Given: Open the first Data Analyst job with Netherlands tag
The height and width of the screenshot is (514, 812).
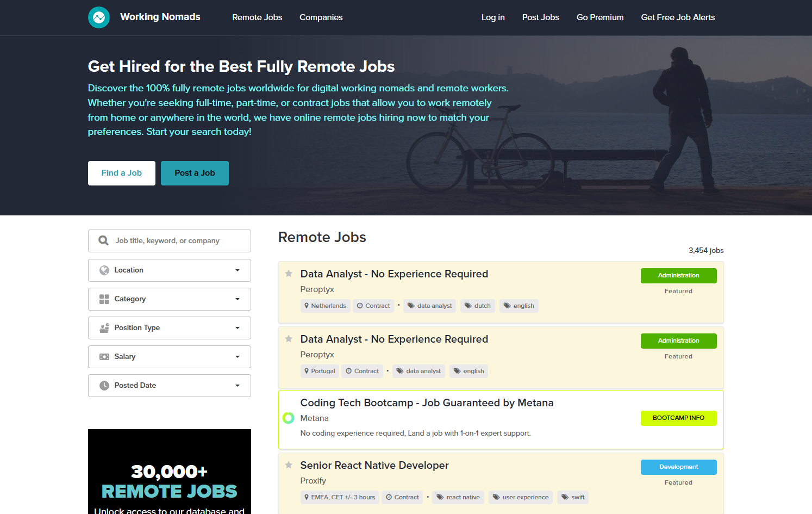Looking at the screenshot, I should (x=394, y=274).
